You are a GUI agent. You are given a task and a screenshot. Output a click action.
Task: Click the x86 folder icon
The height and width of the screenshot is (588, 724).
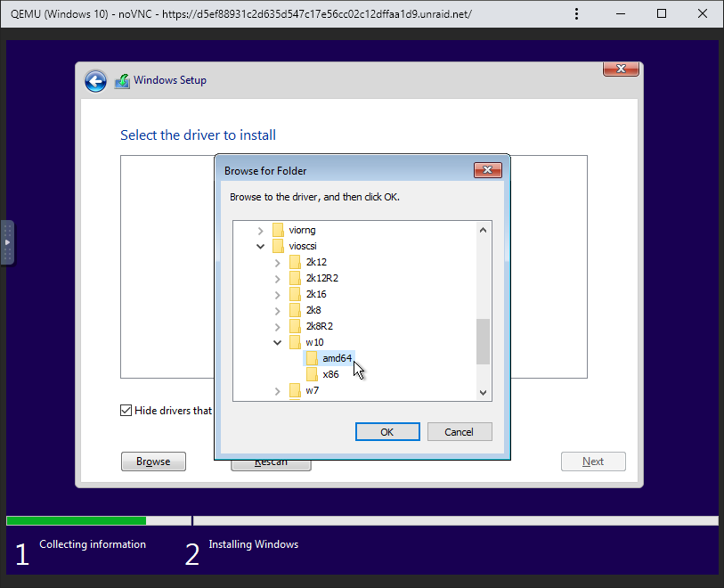point(313,374)
